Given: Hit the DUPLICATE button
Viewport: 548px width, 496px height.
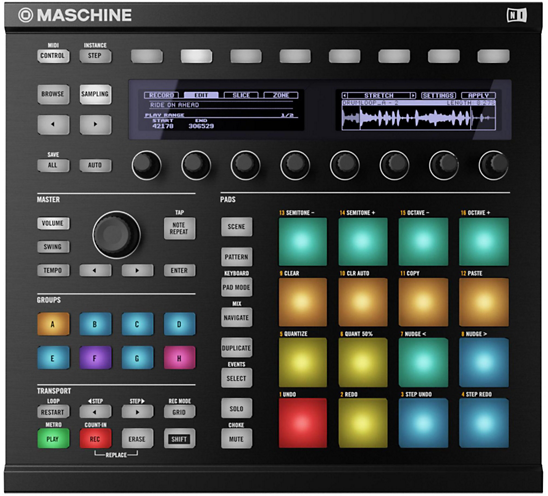Looking at the screenshot, I should (236, 348).
